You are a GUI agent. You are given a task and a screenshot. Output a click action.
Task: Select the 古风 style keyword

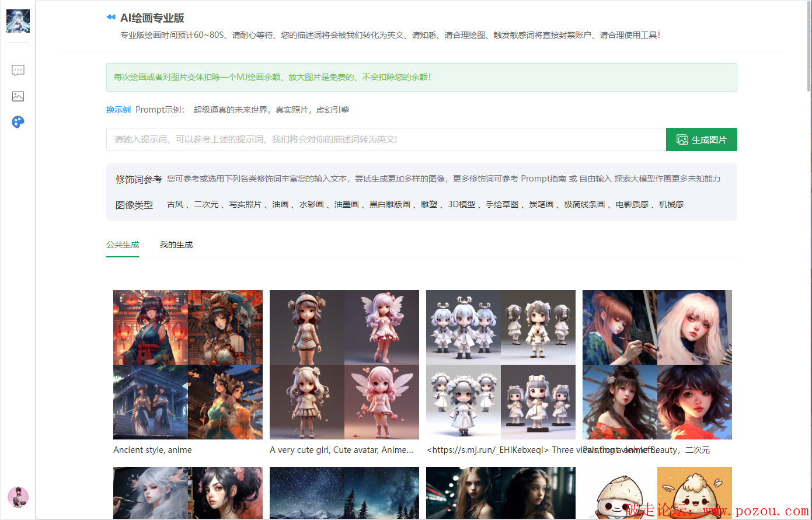pyautogui.click(x=175, y=204)
